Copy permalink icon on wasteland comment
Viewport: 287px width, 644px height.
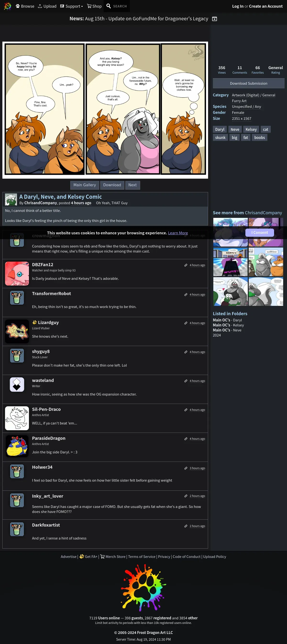tap(186, 381)
